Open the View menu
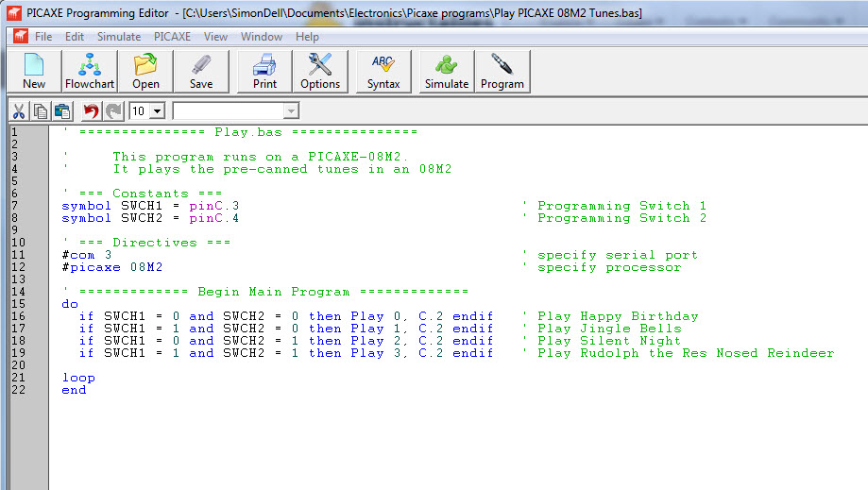 (215, 37)
